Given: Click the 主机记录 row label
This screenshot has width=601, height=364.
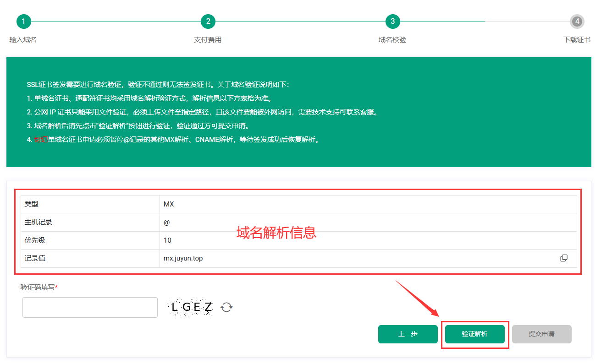Looking at the screenshot, I should point(38,222).
